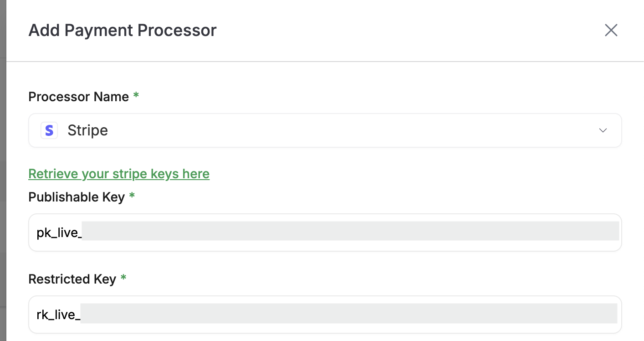Click the asterisk beside Restricted Key
This screenshot has height=341, width=644.
pyautogui.click(x=123, y=278)
